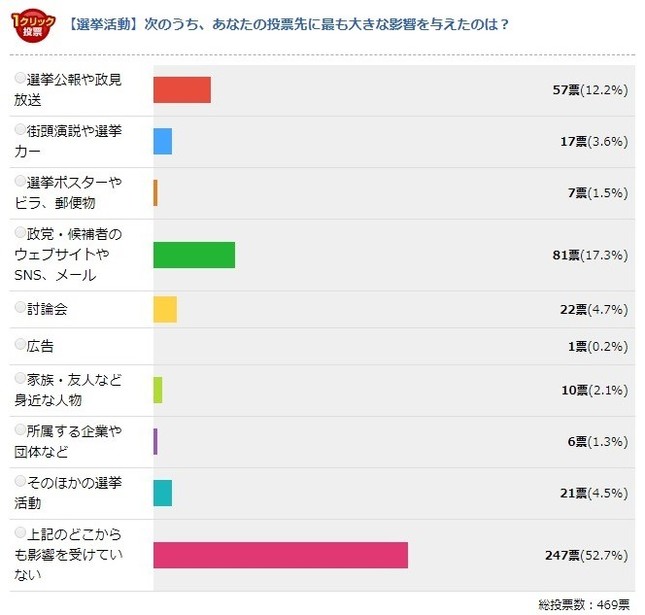This screenshot has width=645, height=615.
Task: Select the 討論会 radio button
Action: 20,309
